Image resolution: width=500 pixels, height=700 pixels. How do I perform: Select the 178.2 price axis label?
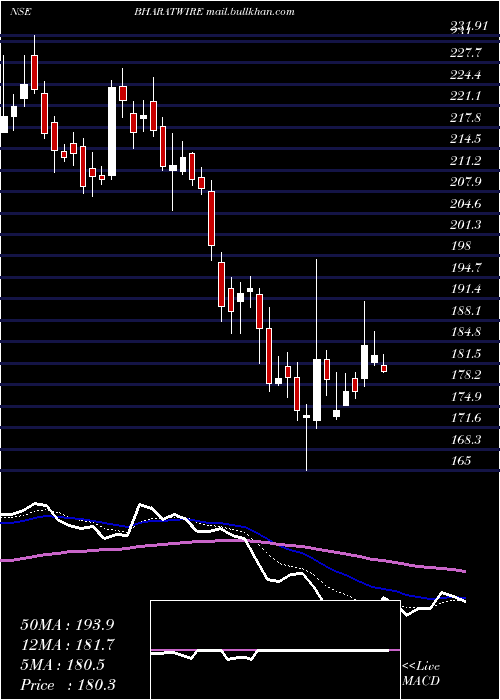click(466, 375)
